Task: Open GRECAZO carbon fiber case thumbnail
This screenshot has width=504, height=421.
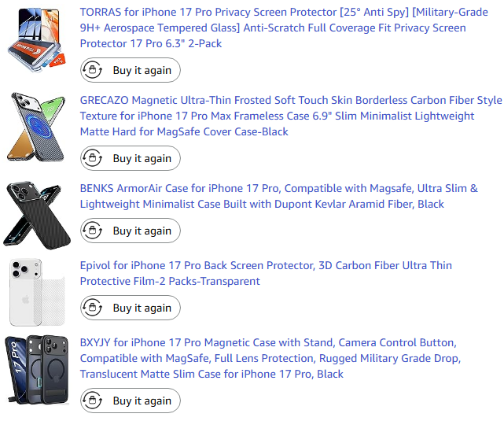Action: 38,127
